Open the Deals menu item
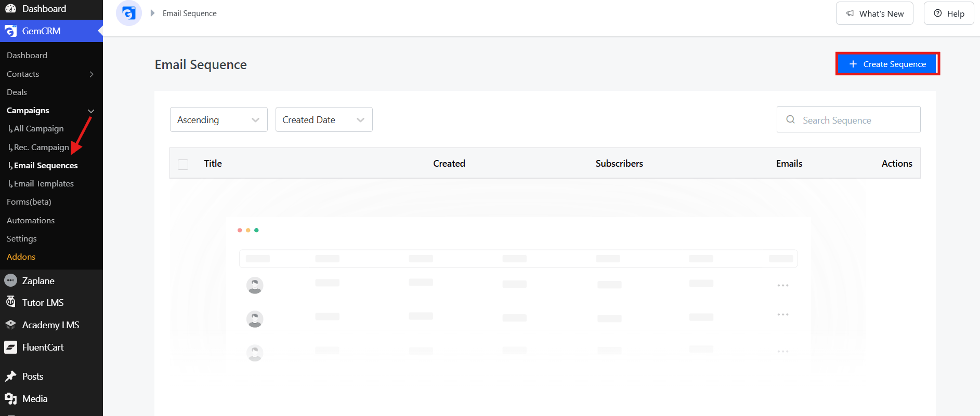The width and height of the screenshot is (980, 416). tap(17, 92)
